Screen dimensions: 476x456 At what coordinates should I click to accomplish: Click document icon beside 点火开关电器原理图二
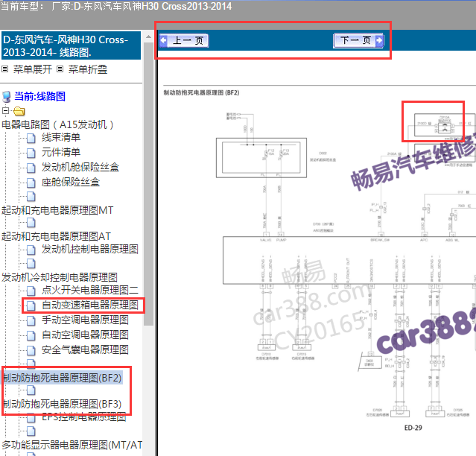(31, 291)
